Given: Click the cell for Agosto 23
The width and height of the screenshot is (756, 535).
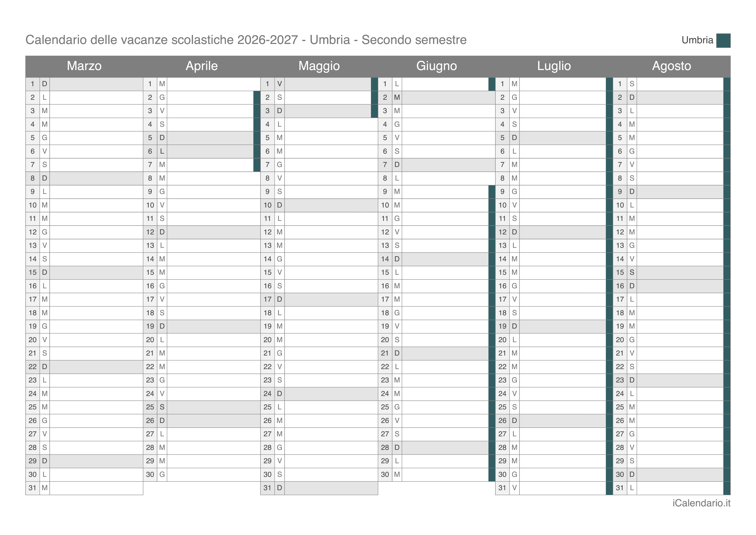Looking at the screenshot, I should coord(680,380).
